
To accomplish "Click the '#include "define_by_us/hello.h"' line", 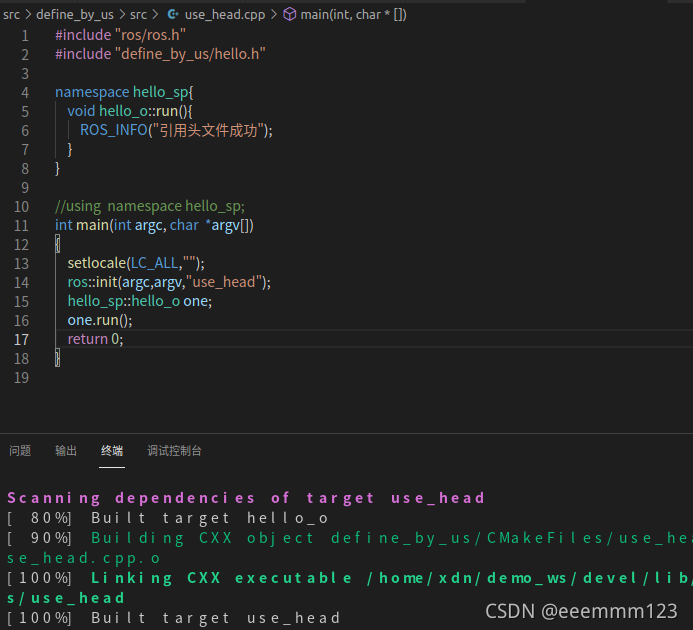I will coord(160,54).
